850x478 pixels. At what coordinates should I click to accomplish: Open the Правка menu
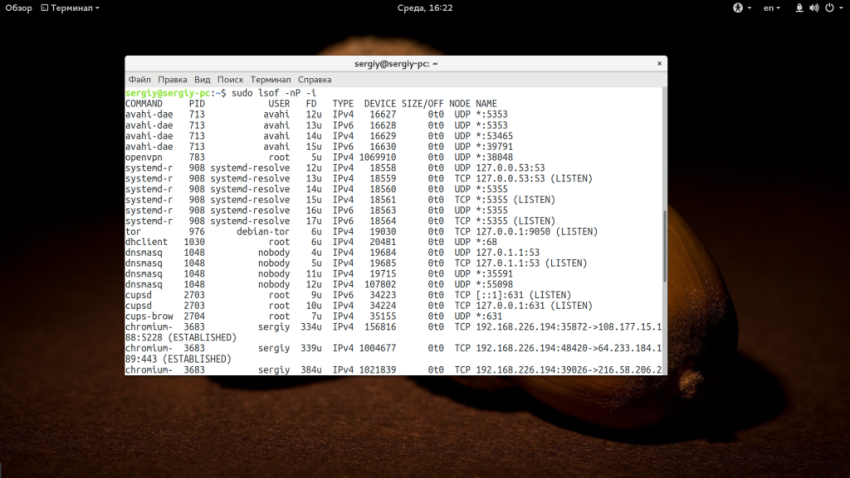coord(172,79)
